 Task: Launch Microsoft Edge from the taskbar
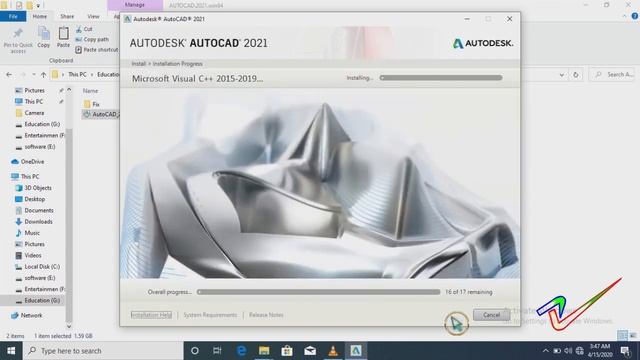(241, 351)
